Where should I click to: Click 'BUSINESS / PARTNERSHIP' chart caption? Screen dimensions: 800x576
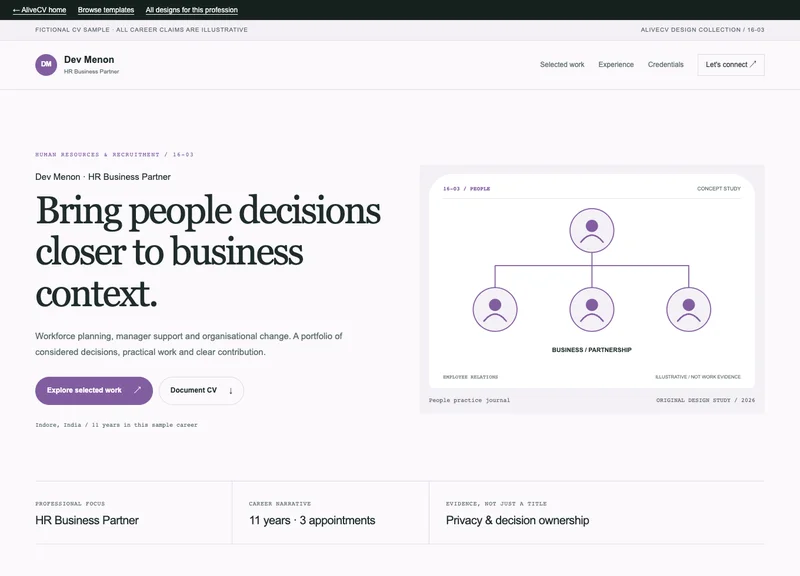pyautogui.click(x=591, y=350)
